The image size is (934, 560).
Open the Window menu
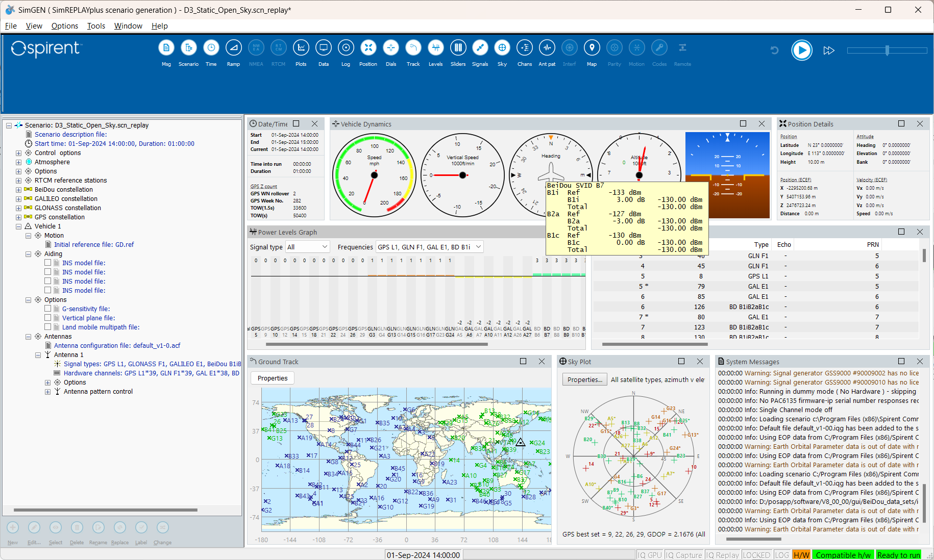coord(128,26)
